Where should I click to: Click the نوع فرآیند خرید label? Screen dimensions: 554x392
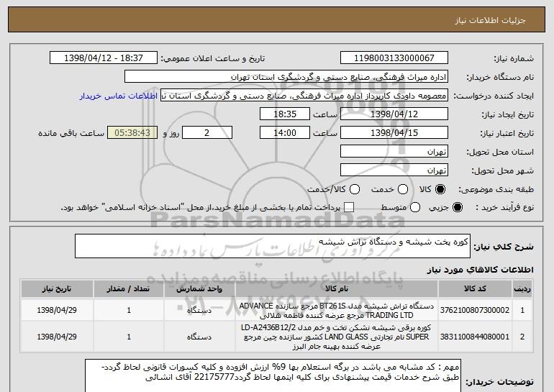click(505, 208)
